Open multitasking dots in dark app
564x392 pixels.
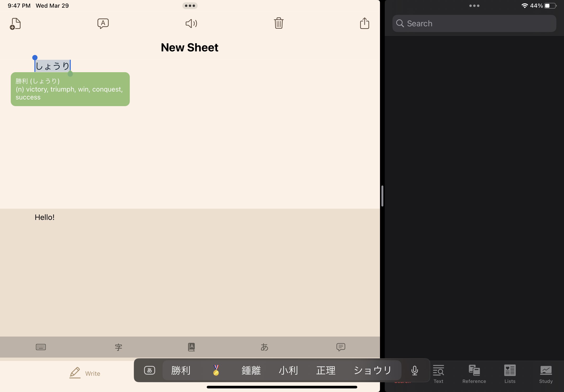474,6
